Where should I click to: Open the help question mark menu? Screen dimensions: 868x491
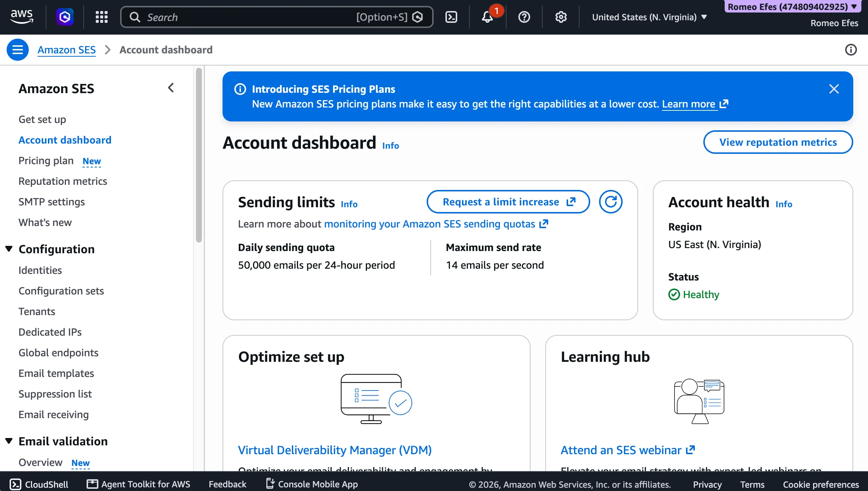524,17
